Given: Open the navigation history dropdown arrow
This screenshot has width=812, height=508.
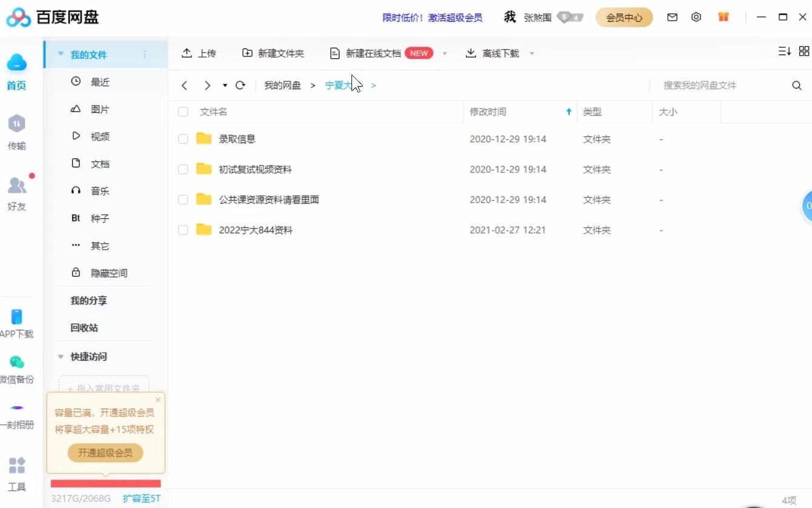Looking at the screenshot, I should click(225, 85).
